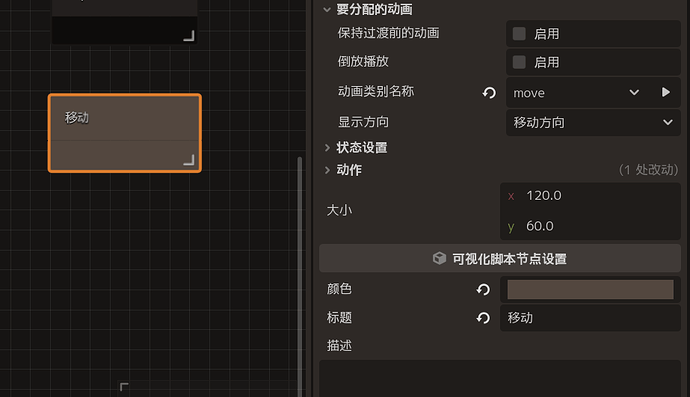This screenshot has height=397, width=690.
Task: Reset the 标题 property to default
Action: [x=483, y=318]
